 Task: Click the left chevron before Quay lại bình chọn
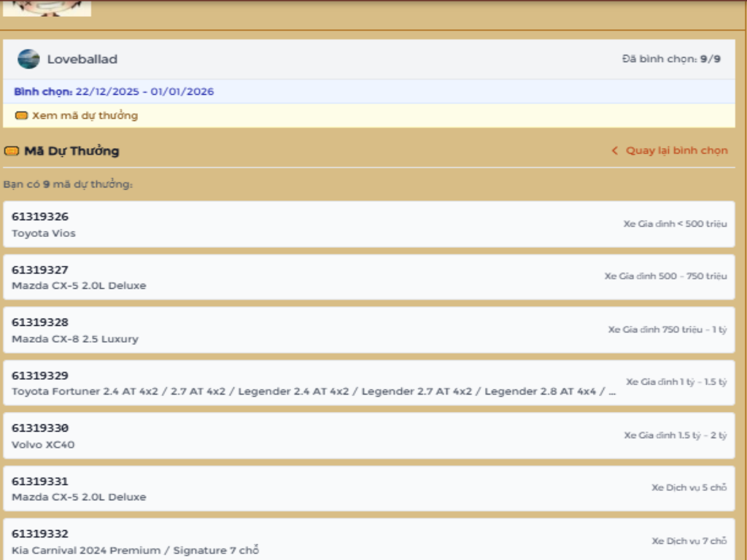(614, 151)
